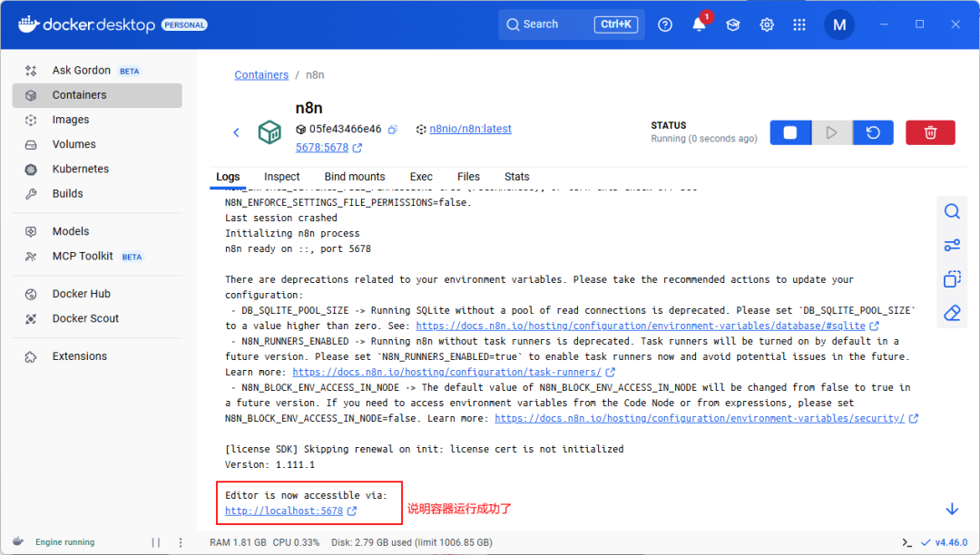Restart the n8n container
The image size is (980, 555).
click(x=873, y=132)
